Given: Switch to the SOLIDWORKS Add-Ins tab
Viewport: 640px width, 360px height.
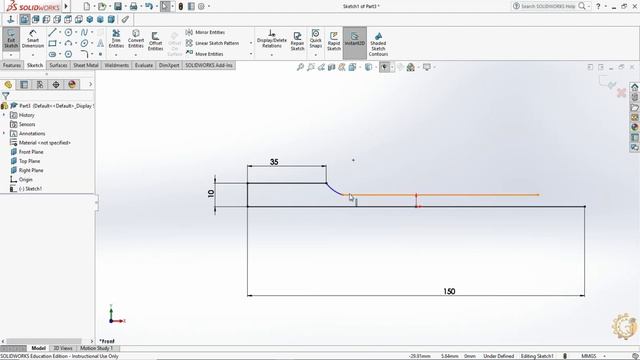Looking at the screenshot, I should click(209, 65).
